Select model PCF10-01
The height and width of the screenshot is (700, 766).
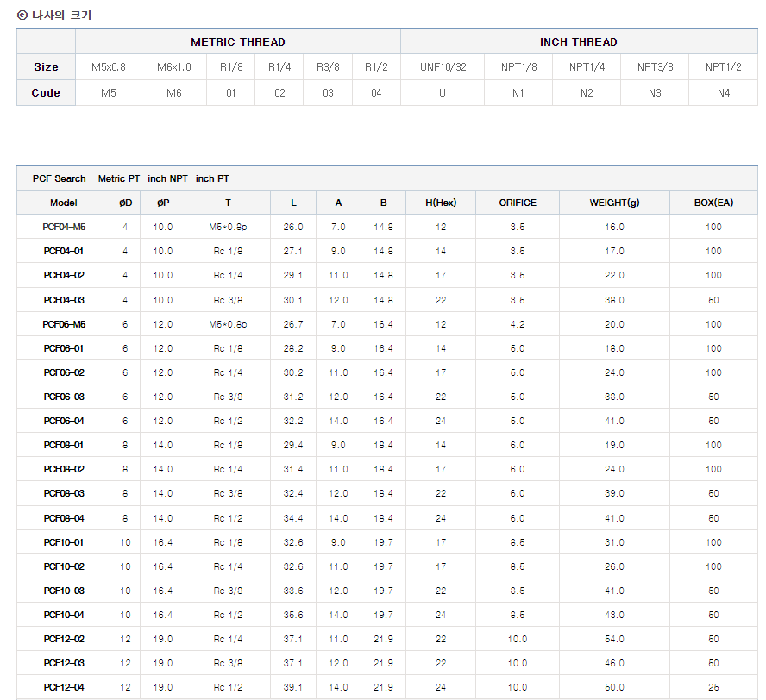coord(64,542)
